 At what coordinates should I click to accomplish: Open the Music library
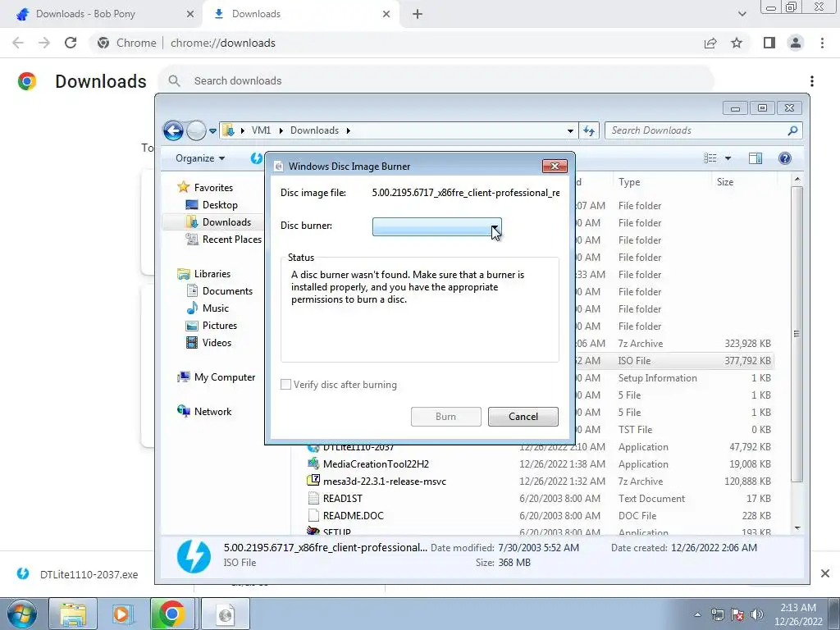point(208,308)
